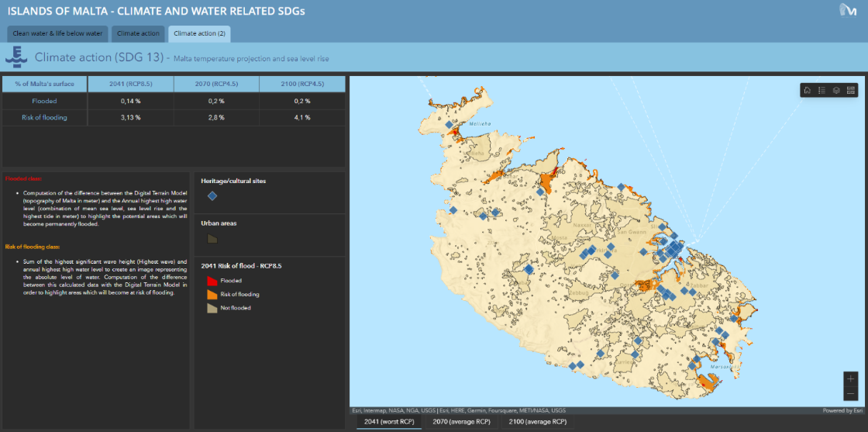Click the 0,2 % flooded value under 2100
The height and width of the screenshot is (432, 868).
(301, 101)
